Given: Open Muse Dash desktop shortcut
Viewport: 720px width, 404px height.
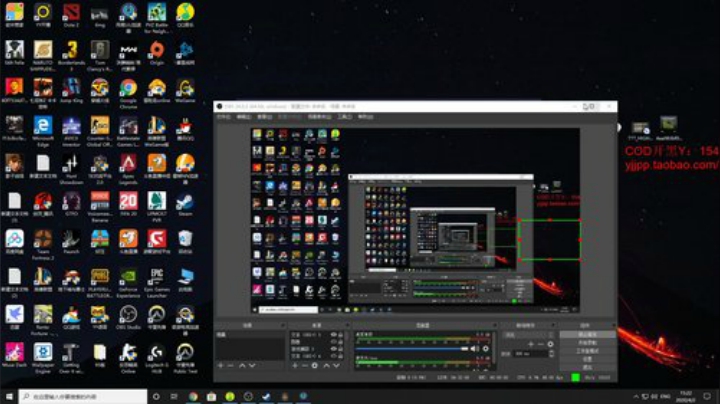Looking at the screenshot, I should 14,355.
